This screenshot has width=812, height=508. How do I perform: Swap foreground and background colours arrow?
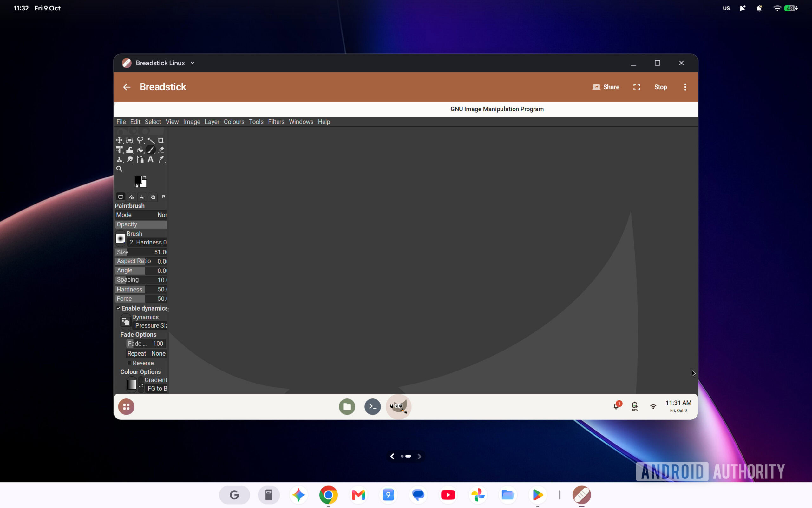pos(145,177)
